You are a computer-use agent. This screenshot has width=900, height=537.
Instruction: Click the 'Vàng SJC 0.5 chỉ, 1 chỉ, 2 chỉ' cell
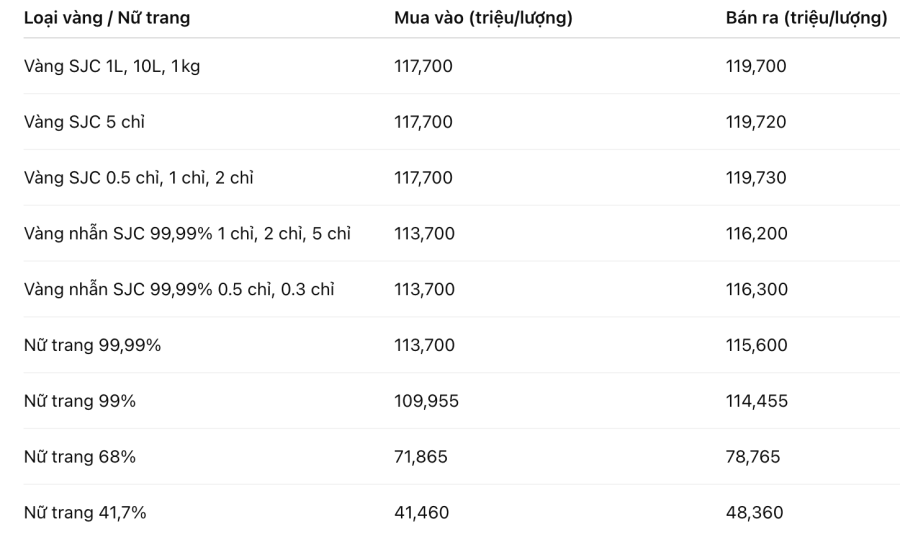138,177
